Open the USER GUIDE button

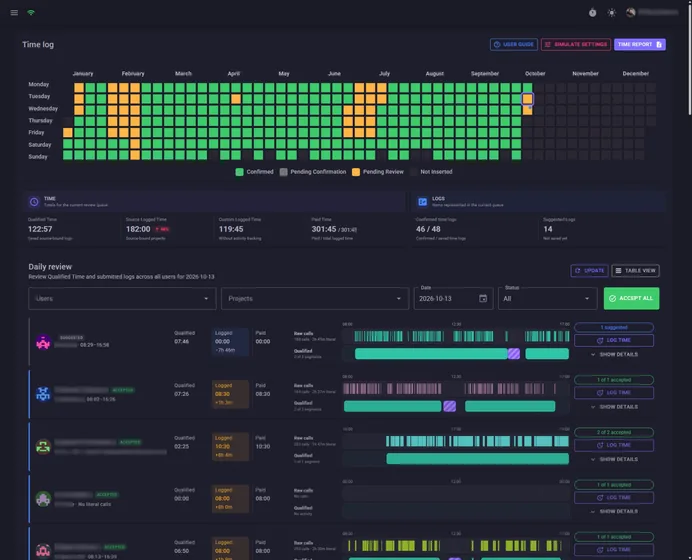click(514, 45)
